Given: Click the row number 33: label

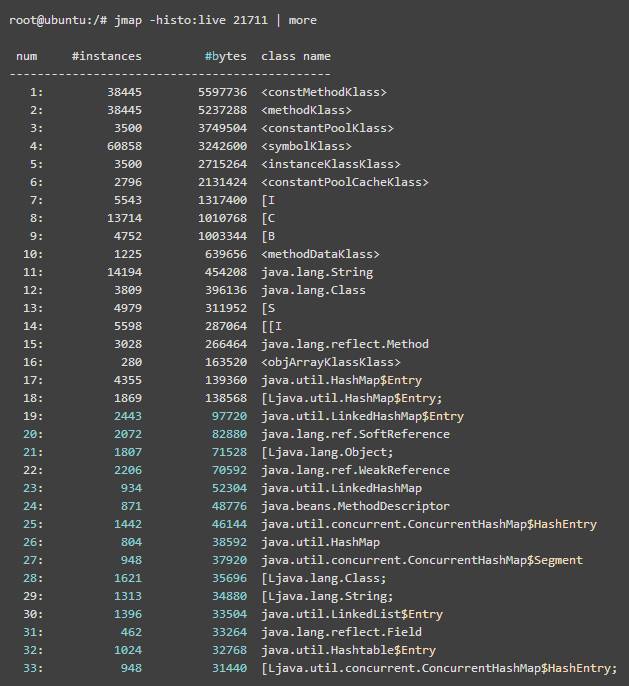Looking at the screenshot, I should click(33, 668).
